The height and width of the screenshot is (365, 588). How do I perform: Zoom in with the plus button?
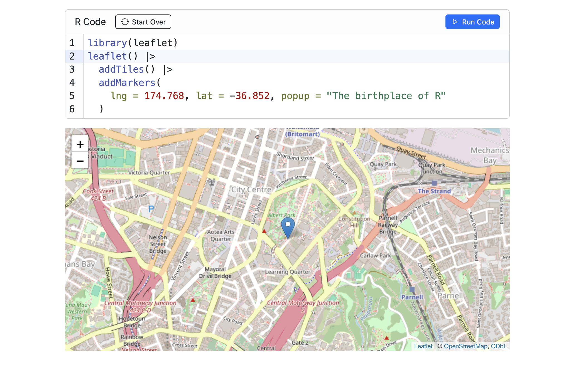[80, 144]
